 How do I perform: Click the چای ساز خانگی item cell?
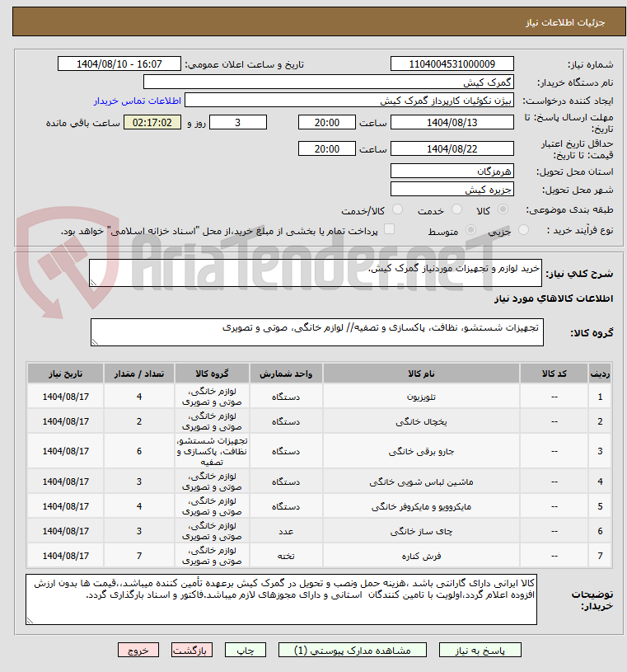pos(421,532)
